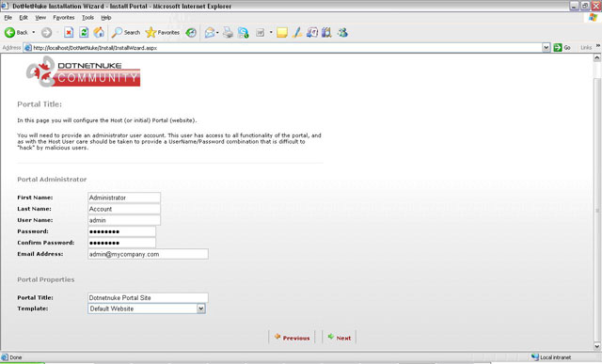Click the yellow note icon in toolbar
Screen dimensions: 602x364
click(282, 33)
